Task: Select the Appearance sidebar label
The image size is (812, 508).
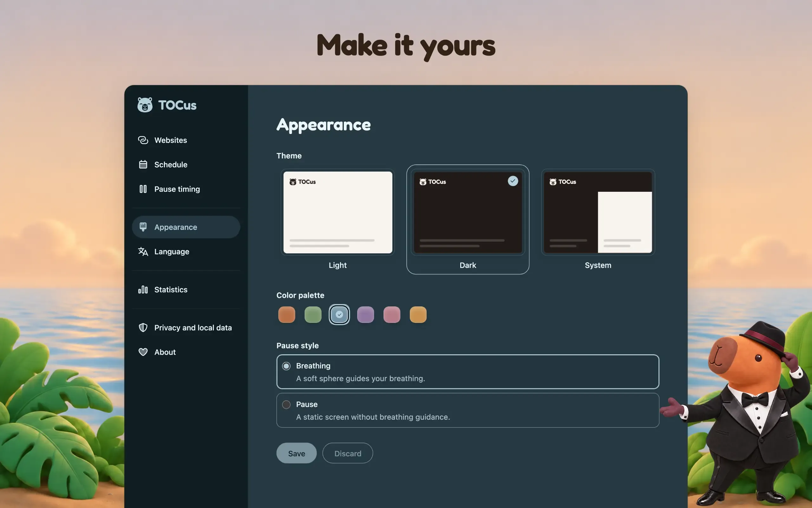Action: 175,227
